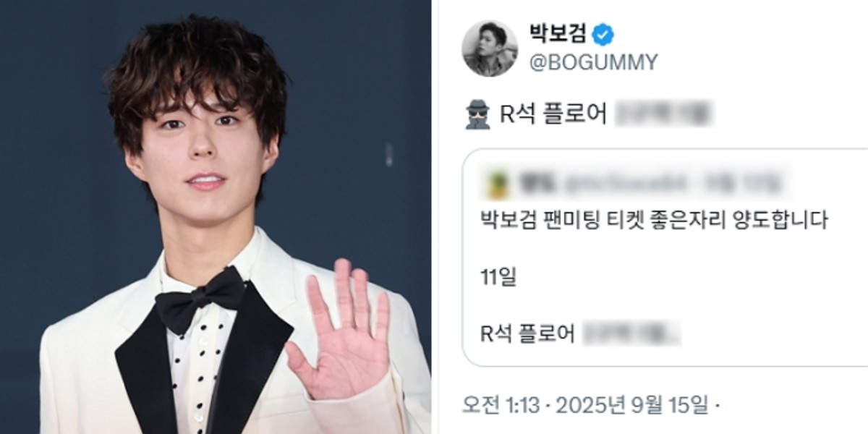Click the display name 박보검
Image resolution: width=868 pixels, height=434 pixels.
(x=558, y=34)
